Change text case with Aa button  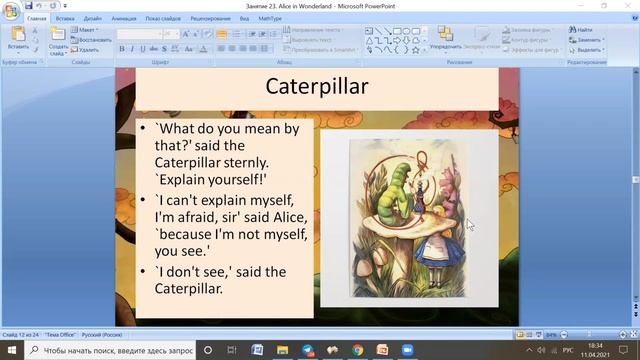coord(189,49)
